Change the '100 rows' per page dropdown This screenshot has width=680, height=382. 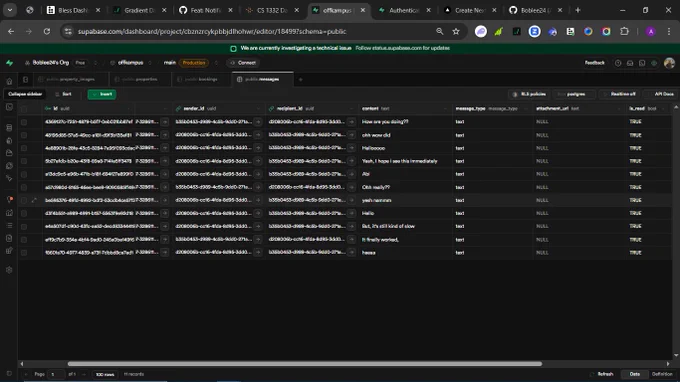[105, 374]
